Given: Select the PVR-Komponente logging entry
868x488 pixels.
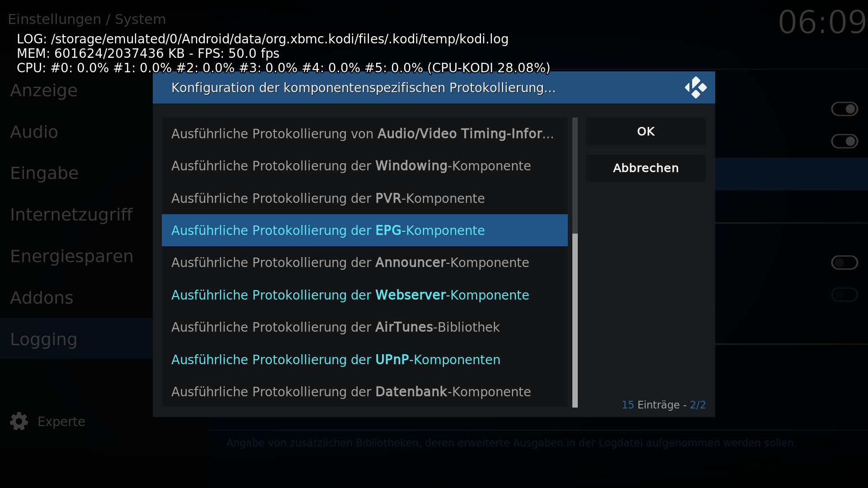Looking at the screenshot, I should (x=365, y=198).
